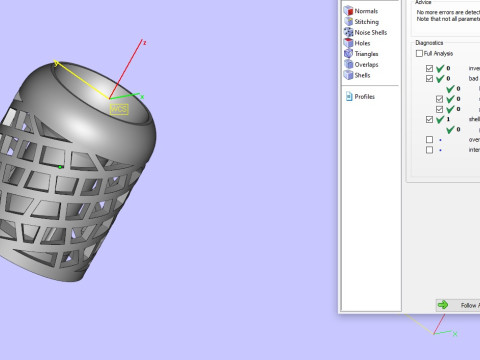Uncheck the inverted normals diagnostic checkbox

pos(429,68)
